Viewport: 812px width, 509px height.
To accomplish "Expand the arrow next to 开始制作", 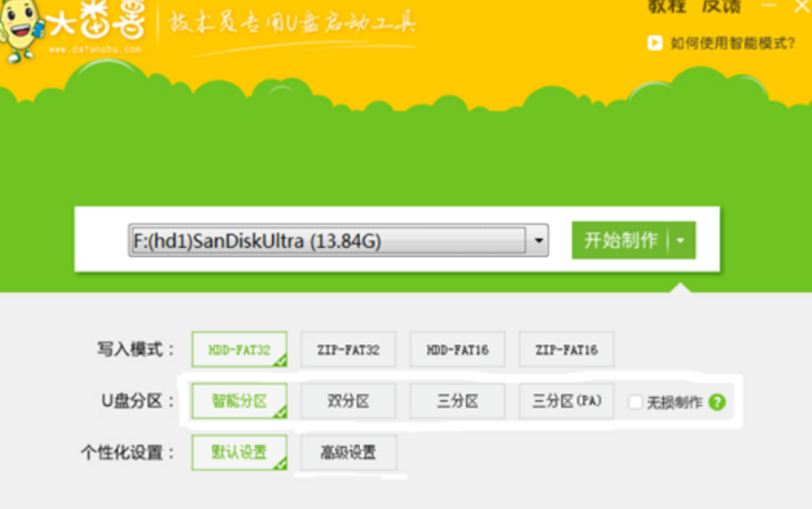I will point(681,241).
